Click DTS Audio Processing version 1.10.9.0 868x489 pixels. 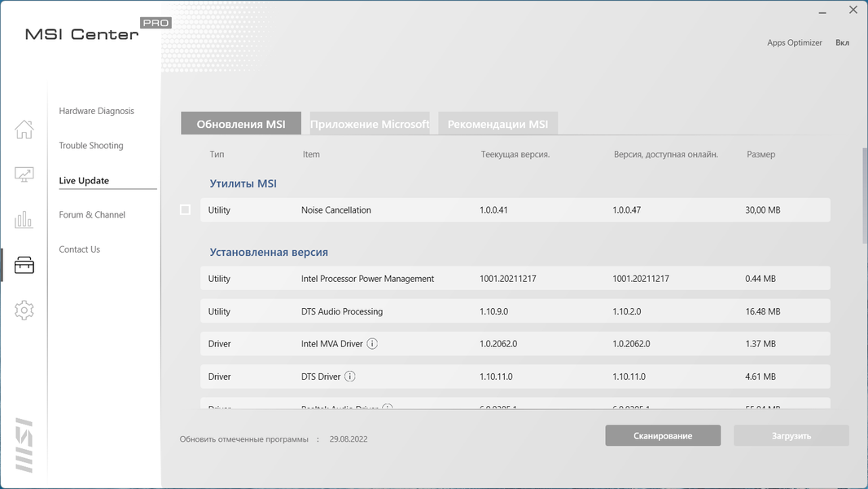(493, 311)
